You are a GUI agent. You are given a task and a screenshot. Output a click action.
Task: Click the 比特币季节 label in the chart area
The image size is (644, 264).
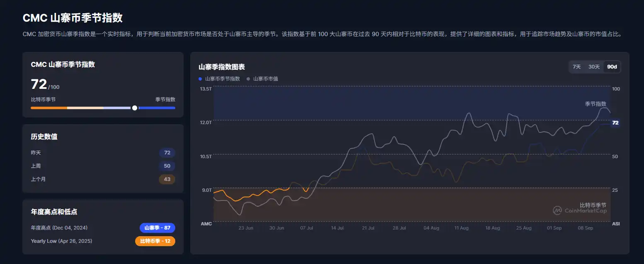point(593,204)
